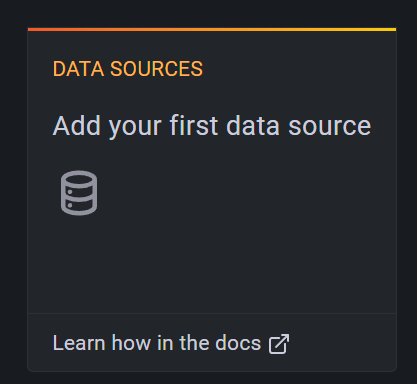Click the orange gradient bar atop the card
This screenshot has width=417, height=384.
212,29
